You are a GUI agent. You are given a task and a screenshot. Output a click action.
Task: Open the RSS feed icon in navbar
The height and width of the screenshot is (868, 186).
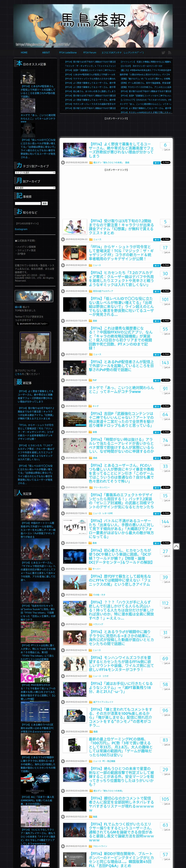point(169,53)
